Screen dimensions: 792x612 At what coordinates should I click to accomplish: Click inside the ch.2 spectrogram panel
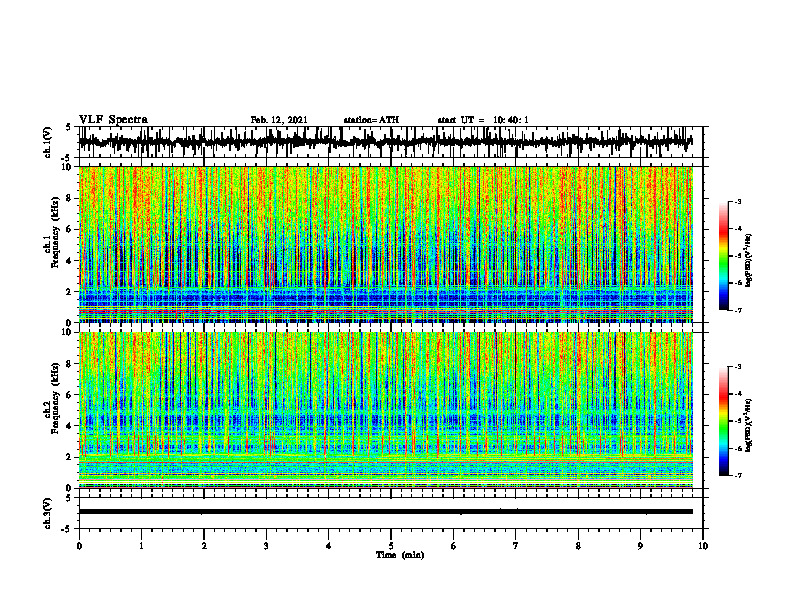(x=385, y=410)
